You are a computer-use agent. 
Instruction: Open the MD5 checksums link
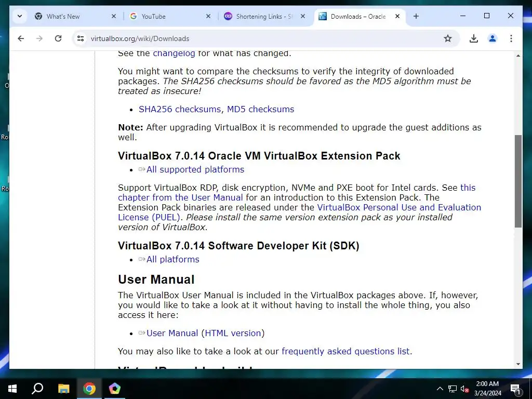[x=261, y=109]
